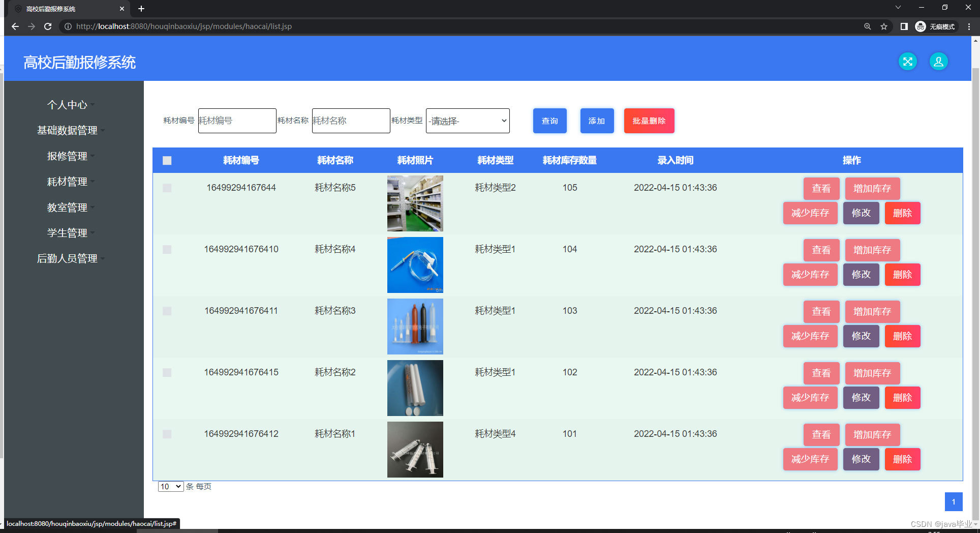Click the 耗材库存数量 column header
This screenshot has width=980, height=533.
pyautogui.click(x=570, y=161)
